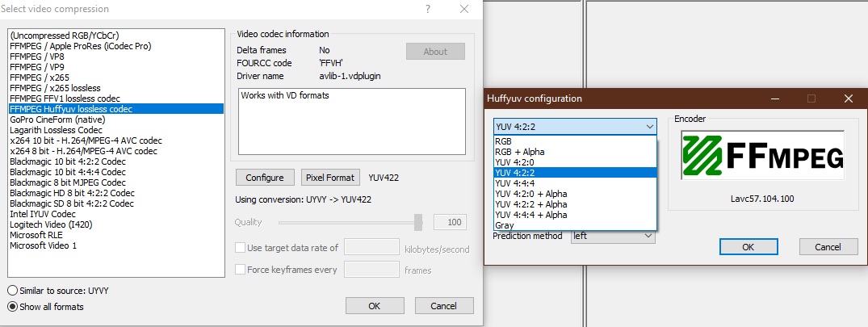Click OK in Huffyuv configuration dialog

point(748,247)
